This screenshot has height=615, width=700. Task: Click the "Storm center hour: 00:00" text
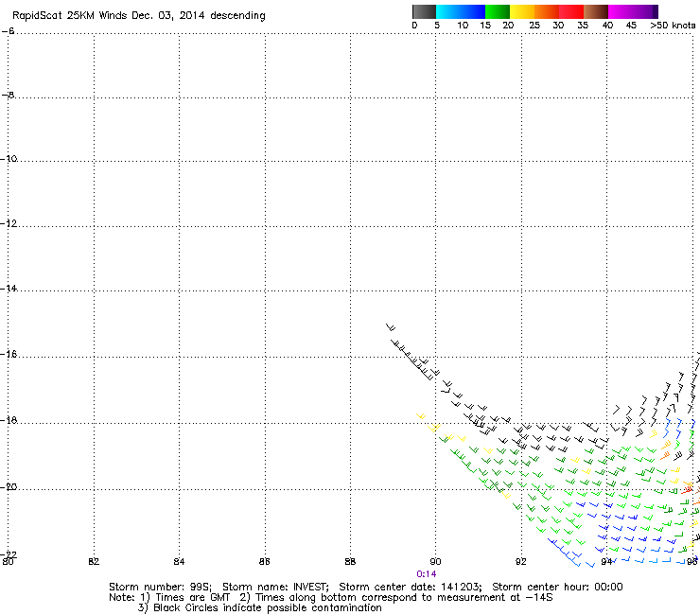click(557, 587)
